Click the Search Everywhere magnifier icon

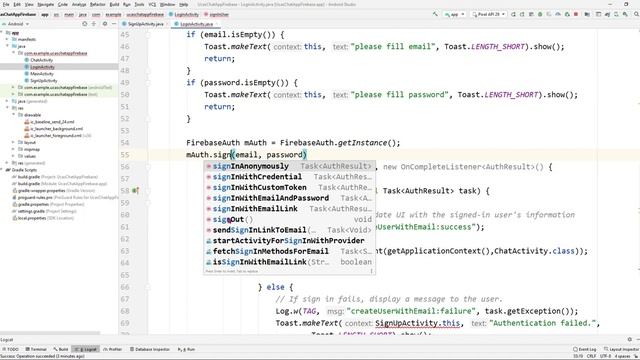[636, 14]
